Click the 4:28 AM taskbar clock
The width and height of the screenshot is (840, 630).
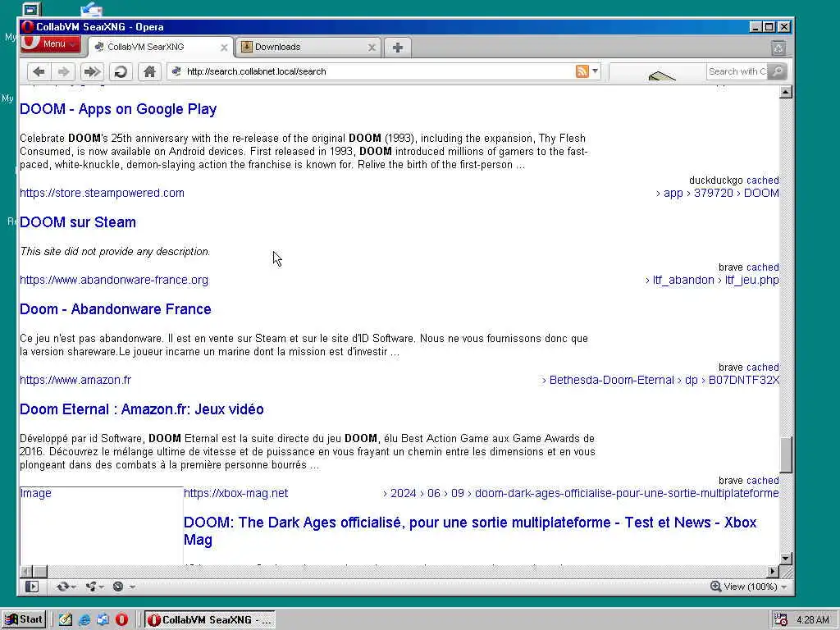pyautogui.click(x=813, y=620)
